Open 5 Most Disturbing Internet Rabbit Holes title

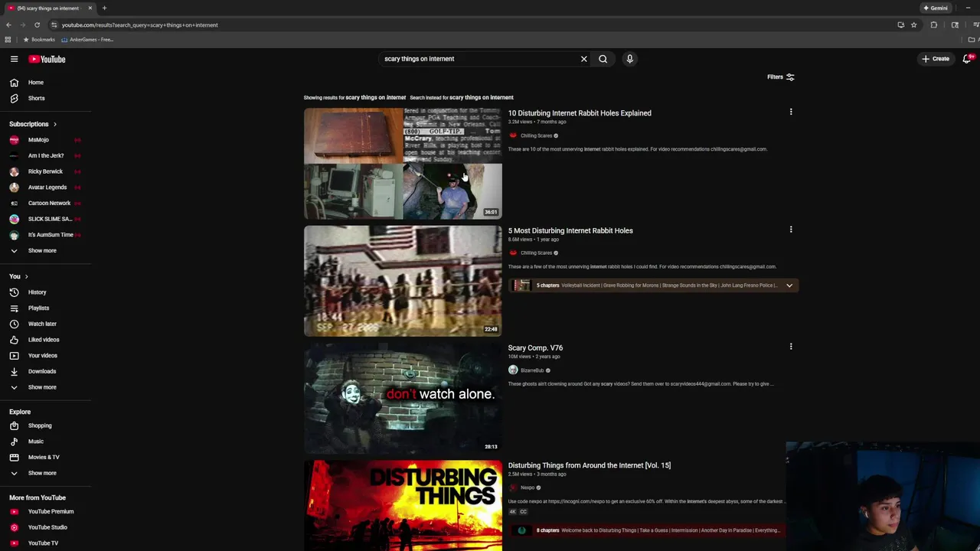[570, 230]
